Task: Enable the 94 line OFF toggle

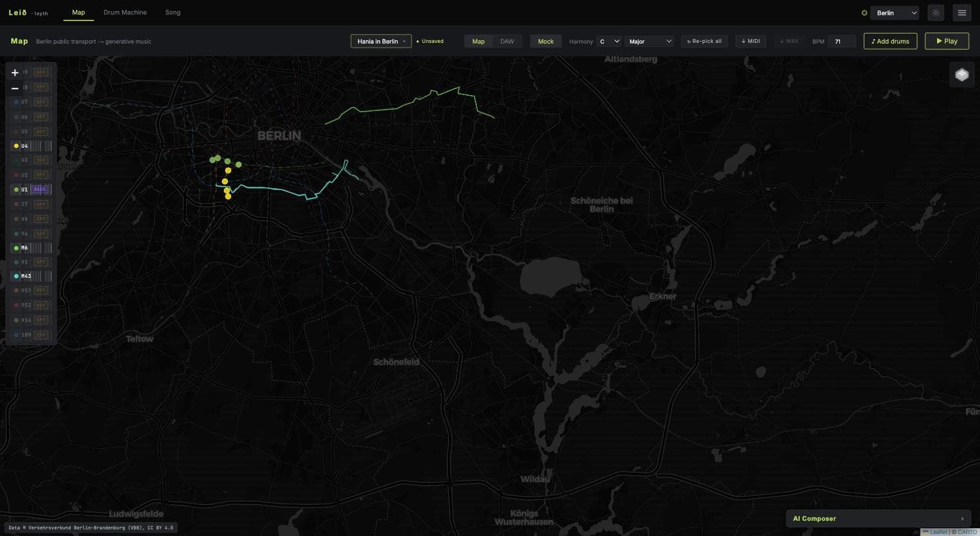Action: coord(41,234)
